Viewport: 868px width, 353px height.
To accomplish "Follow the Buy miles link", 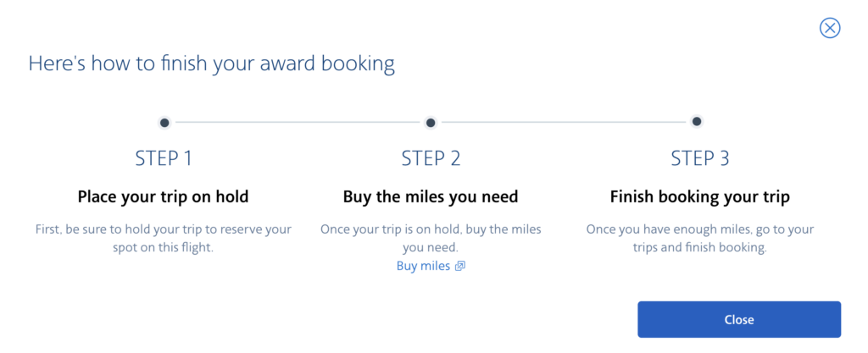I will [423, 266].
